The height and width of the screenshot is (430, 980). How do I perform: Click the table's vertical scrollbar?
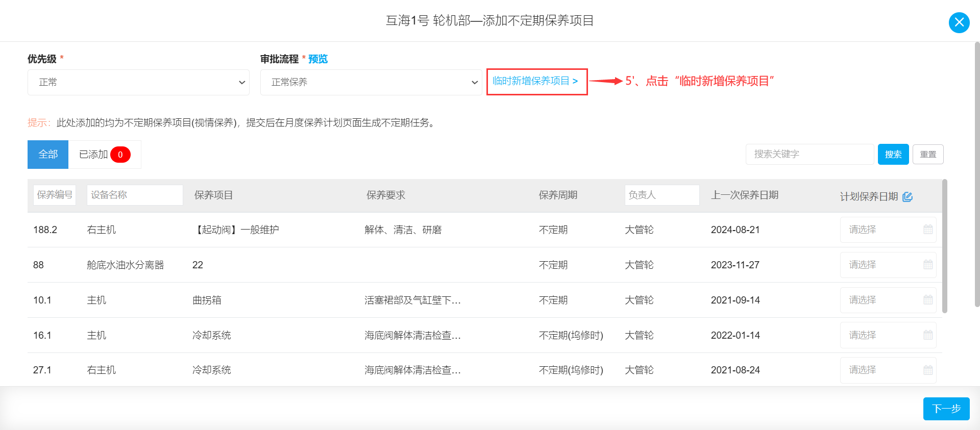click(945, 246)
